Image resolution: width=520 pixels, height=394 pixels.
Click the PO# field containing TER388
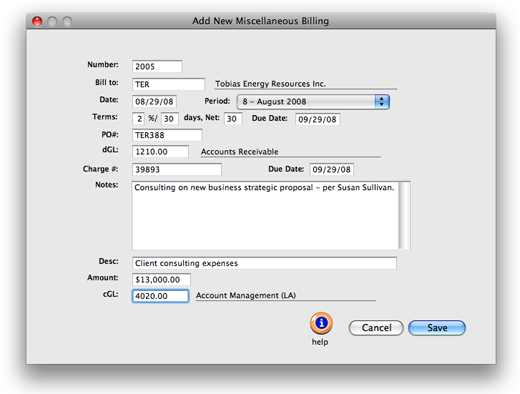tap(167, 135)
